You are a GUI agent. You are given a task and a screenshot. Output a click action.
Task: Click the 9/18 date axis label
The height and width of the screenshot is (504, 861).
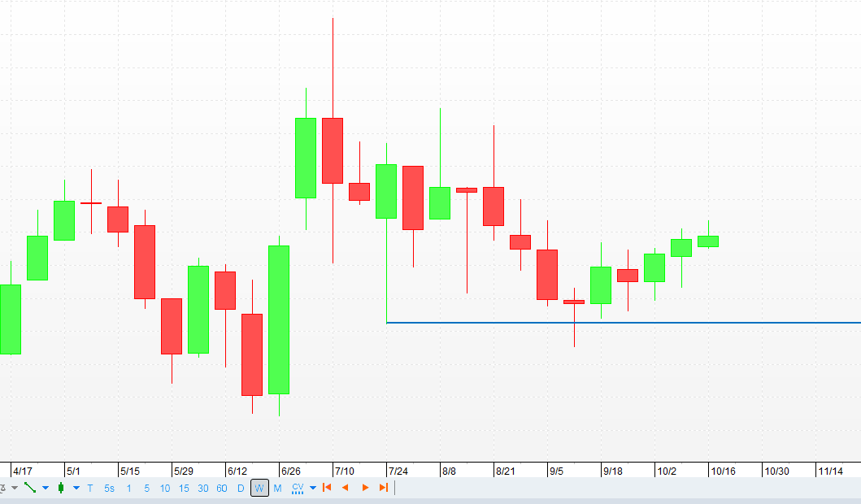[613, 471]
